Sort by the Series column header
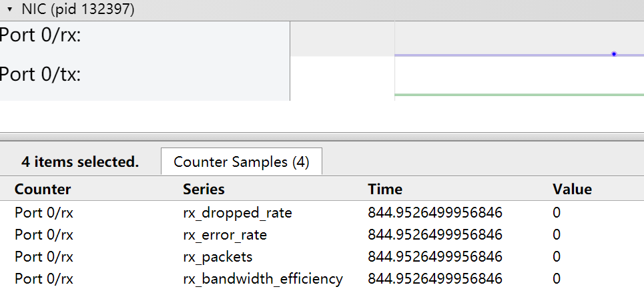644x301 pixels. tap(204, 190)
